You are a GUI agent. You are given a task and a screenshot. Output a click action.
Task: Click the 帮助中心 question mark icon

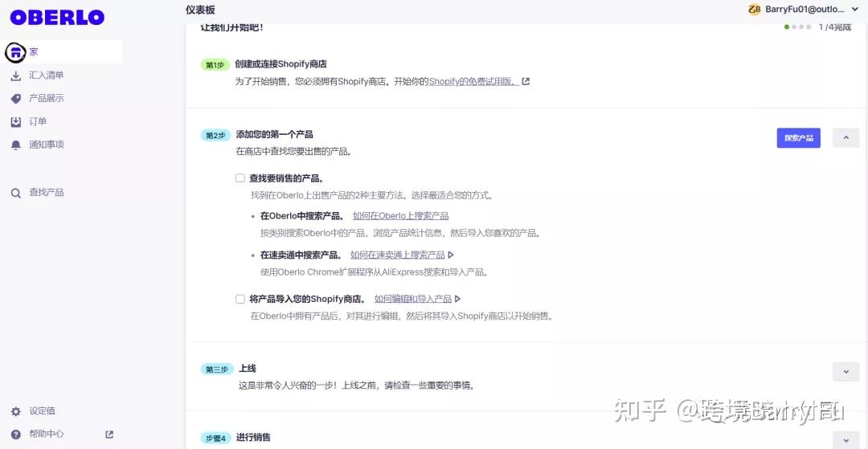click(16, 435)
